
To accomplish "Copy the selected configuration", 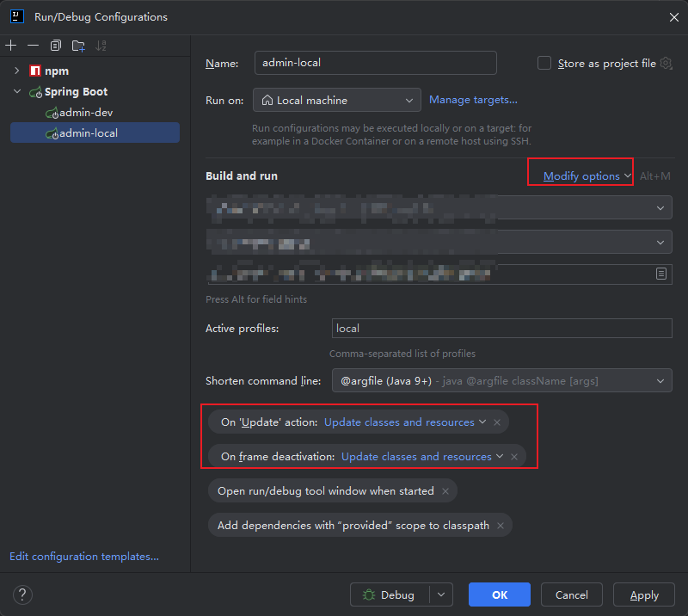I will 55,46.
